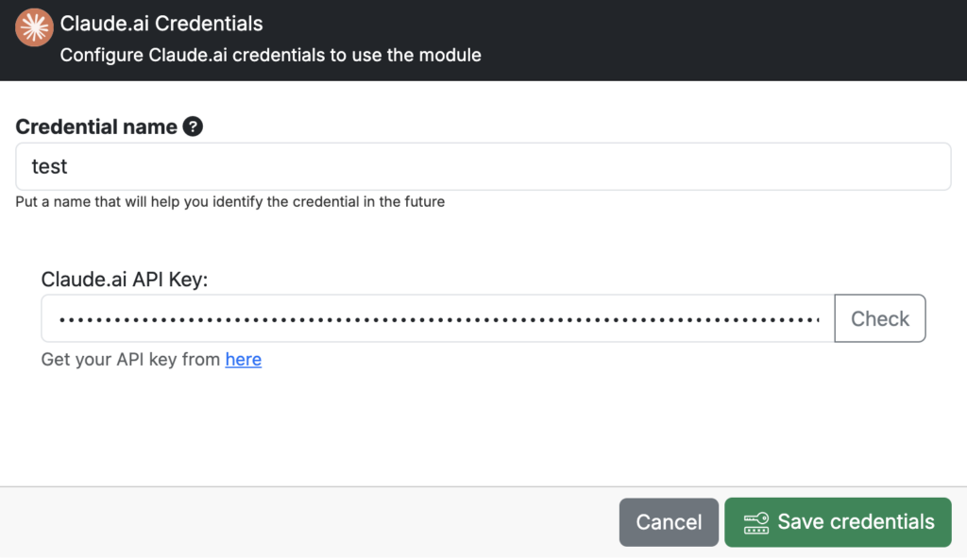967x560 pixels.
Task: Click the question mark help icon
Action: 193,127
